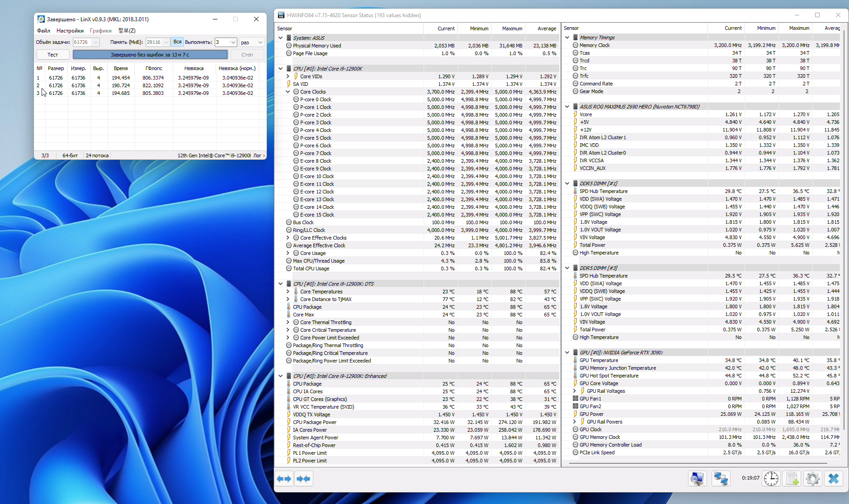Select the Total CPU Usage row

416,268
